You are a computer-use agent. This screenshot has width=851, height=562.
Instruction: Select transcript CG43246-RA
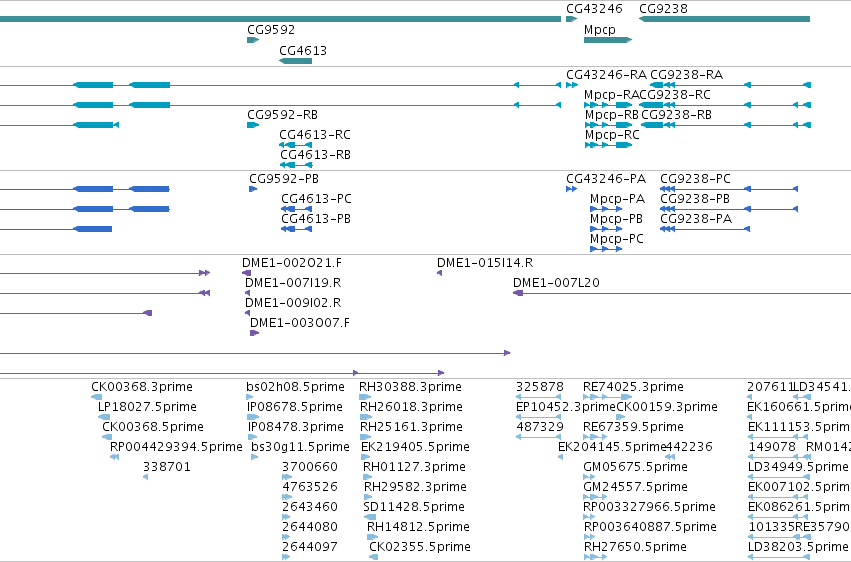(606, 74)
